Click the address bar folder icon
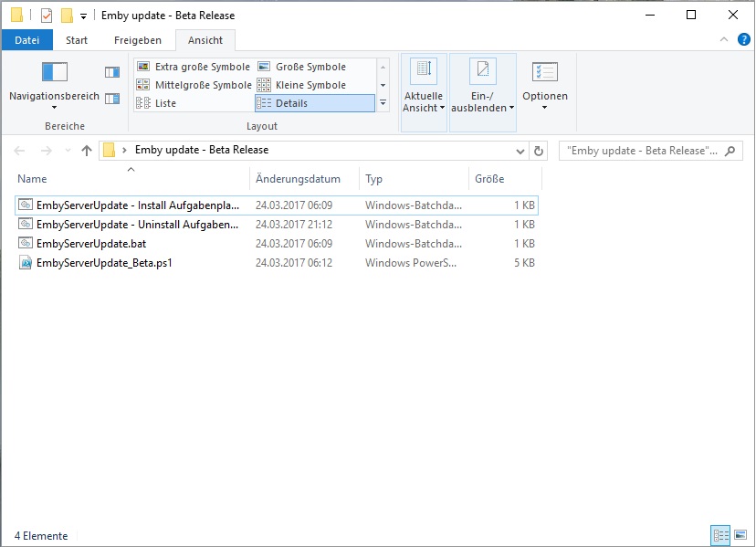Screen dimensions: 756x547 (x=110, y=150)
